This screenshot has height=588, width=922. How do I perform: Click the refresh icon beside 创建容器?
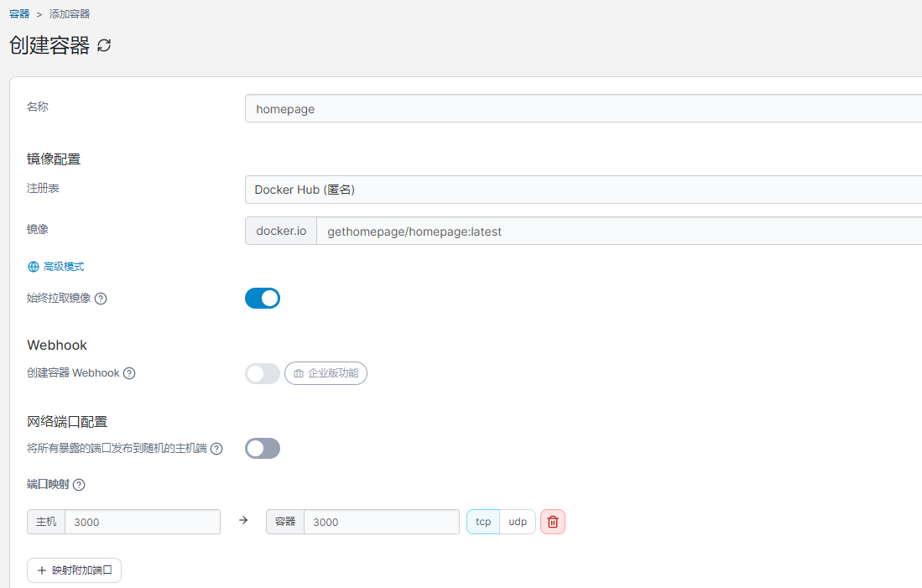pos(104,45)
